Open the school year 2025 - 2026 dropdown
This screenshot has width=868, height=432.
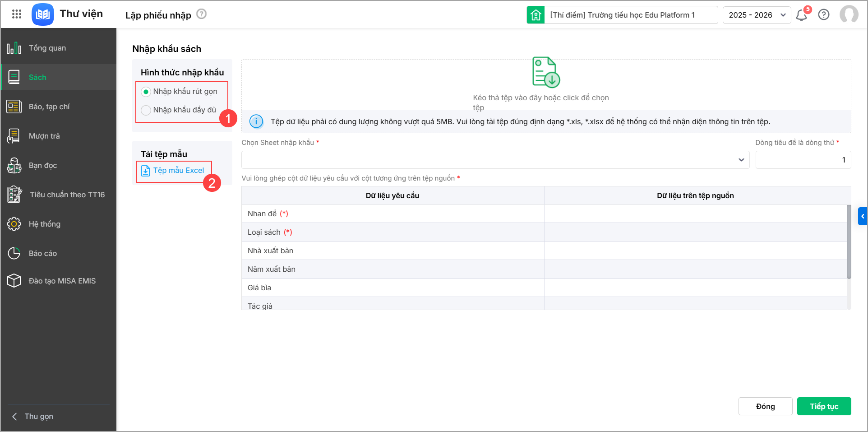pos(757,15)
